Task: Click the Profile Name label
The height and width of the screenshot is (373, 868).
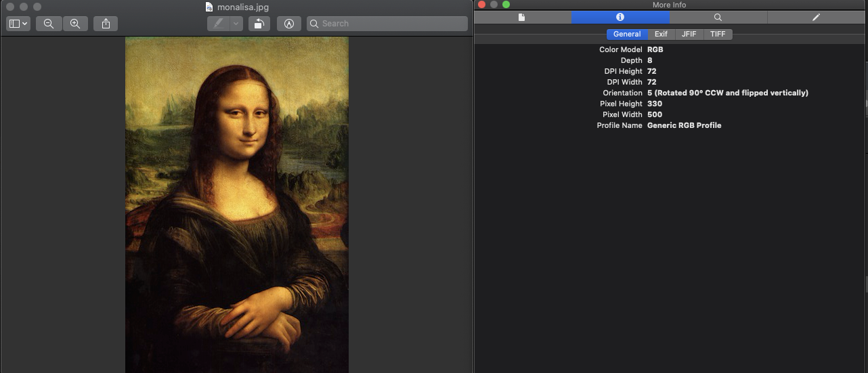Action: pos(620,125)
